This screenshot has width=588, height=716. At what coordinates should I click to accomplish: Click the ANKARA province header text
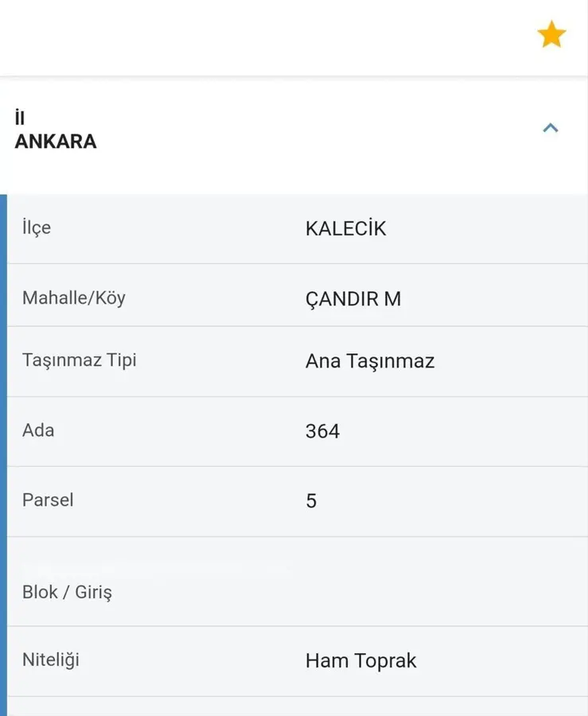click(56, 142)
